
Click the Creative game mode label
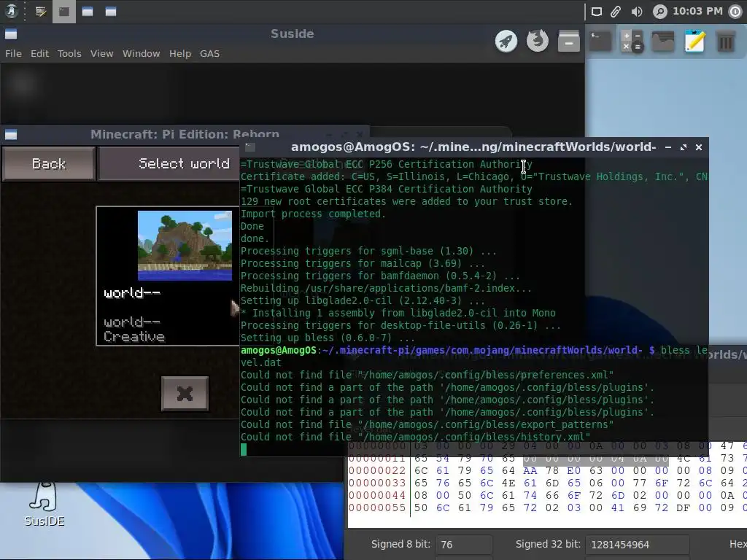(x=134, y=337)
